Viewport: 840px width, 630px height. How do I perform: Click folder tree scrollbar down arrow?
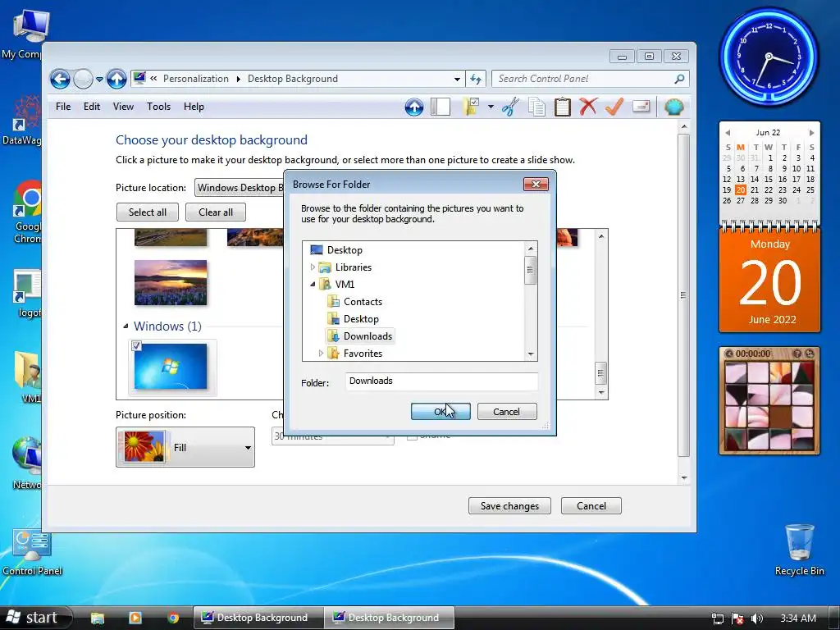point(531,354)
